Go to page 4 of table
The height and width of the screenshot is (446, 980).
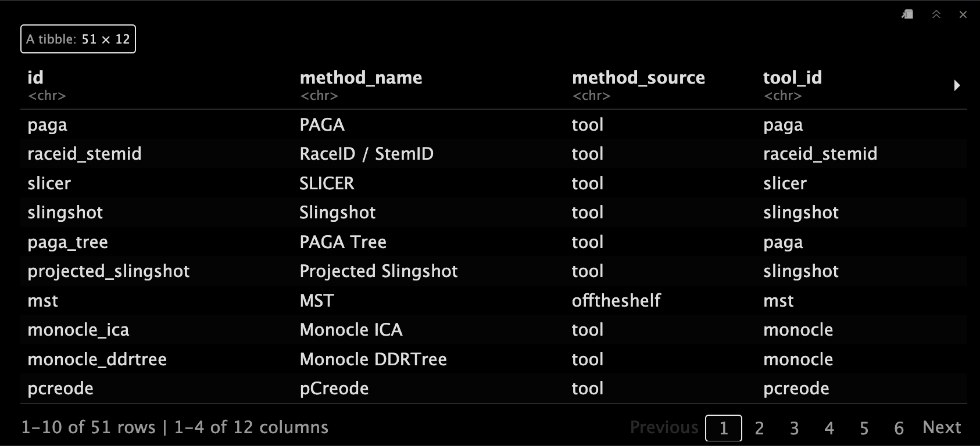(829, 428)
